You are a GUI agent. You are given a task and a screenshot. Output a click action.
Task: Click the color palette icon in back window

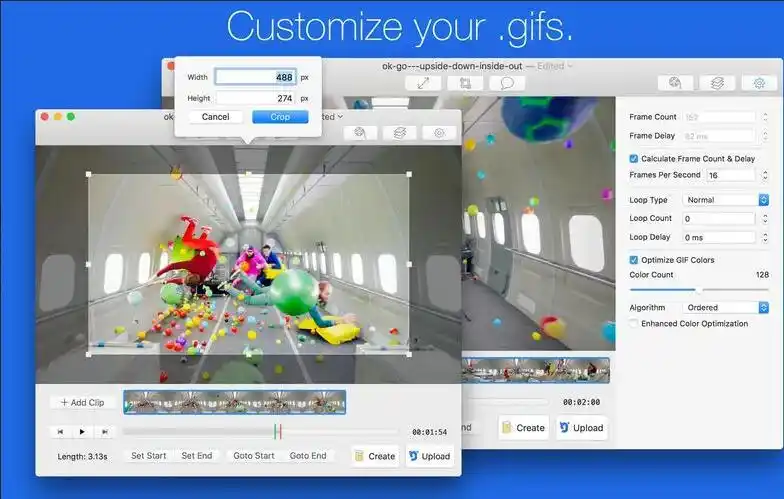pyautogui.click(x=675, y=83)
